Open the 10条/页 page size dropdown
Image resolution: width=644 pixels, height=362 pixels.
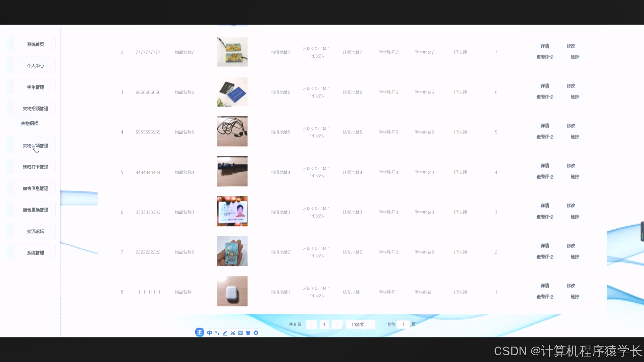(360, 324)
